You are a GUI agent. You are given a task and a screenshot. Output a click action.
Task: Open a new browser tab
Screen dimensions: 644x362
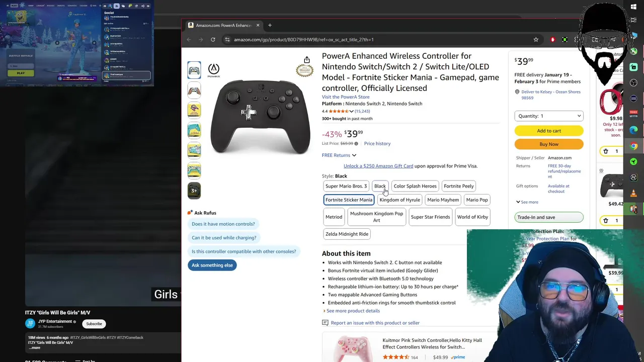pos(270,25)
